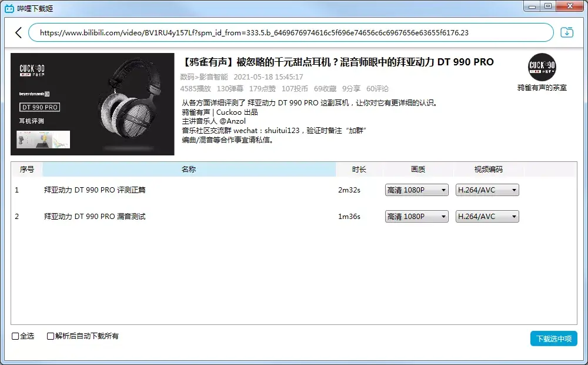This screenshot has height=365, width=588.
Task: Click the video cover thumbnail
Action: (x=92, y=104)
